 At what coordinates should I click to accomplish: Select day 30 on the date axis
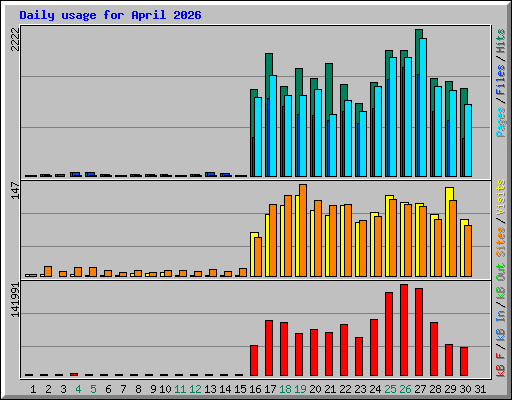pyautogui.click(x=465, y=389)
